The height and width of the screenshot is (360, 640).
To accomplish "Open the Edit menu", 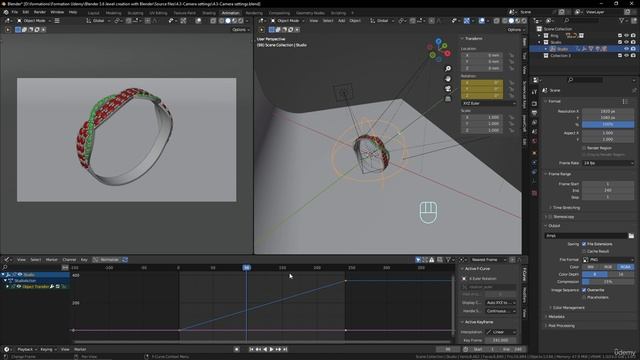I will click(26, 12).
